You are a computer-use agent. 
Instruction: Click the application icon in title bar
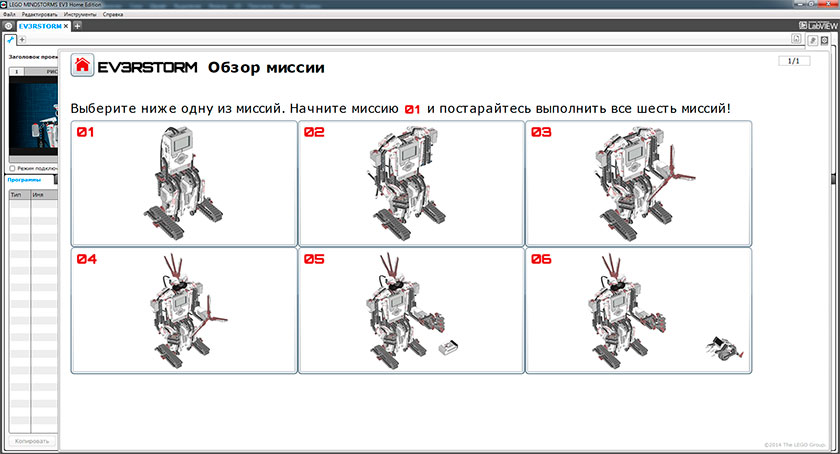point(4,4)
